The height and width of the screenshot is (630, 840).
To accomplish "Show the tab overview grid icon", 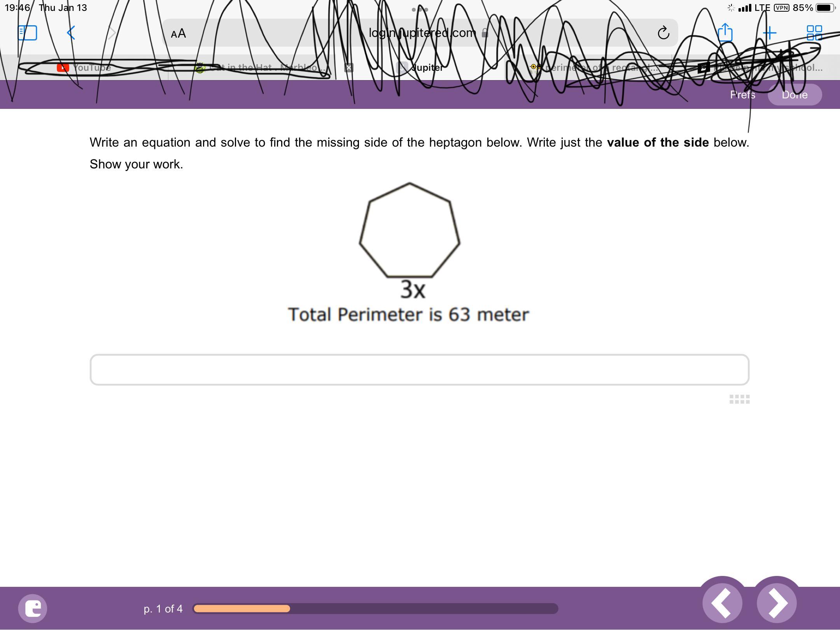I will pyautogui.click(x=814, y=33).
